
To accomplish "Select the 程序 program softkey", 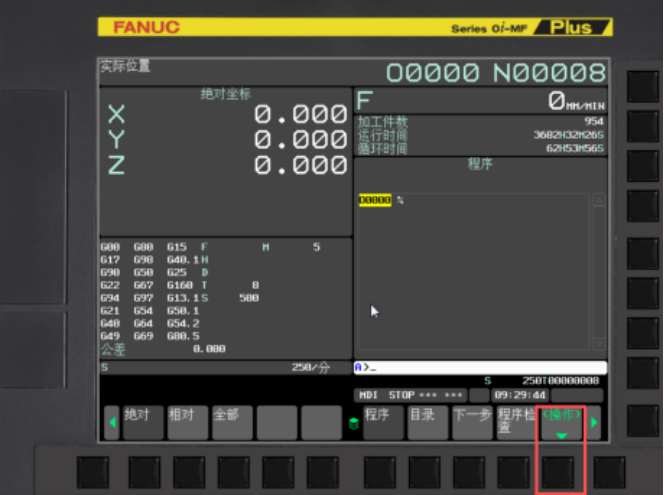I will (383, 422).
